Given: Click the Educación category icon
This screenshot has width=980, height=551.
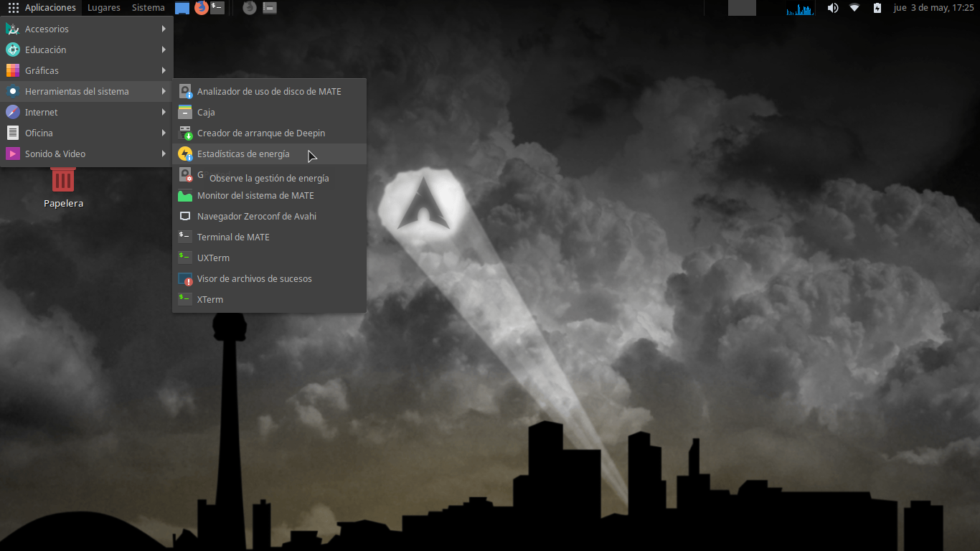Looking at the screenshot, I should click(13, 50).
